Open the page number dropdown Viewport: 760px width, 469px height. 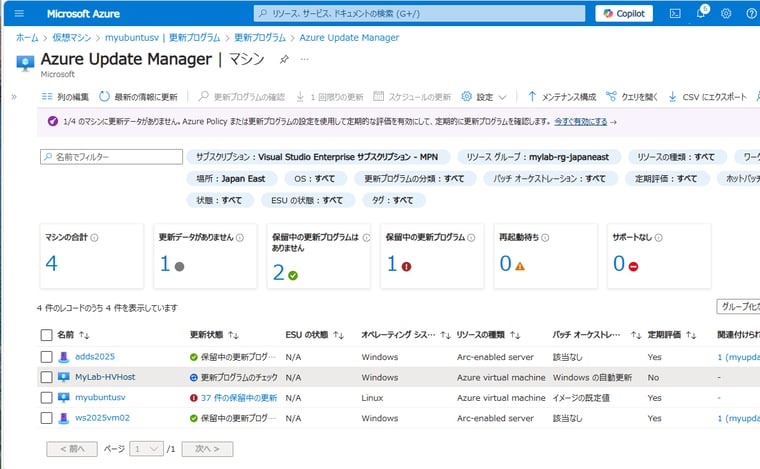146,449
